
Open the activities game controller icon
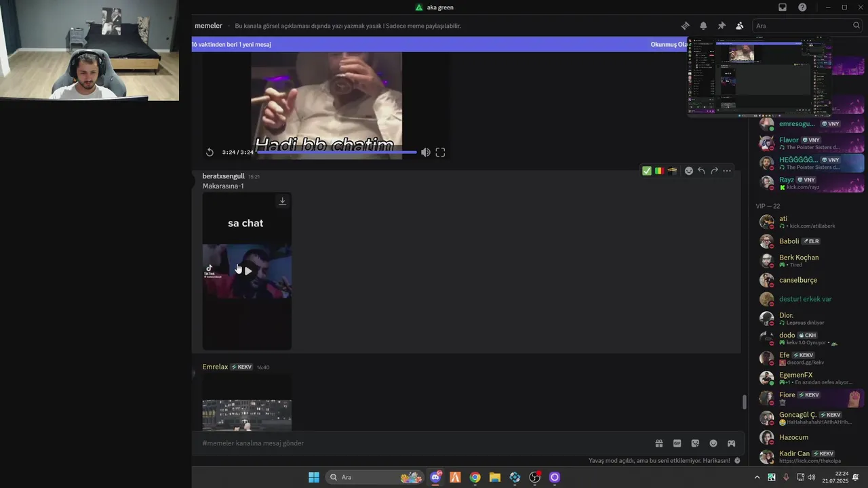(731, 443)
